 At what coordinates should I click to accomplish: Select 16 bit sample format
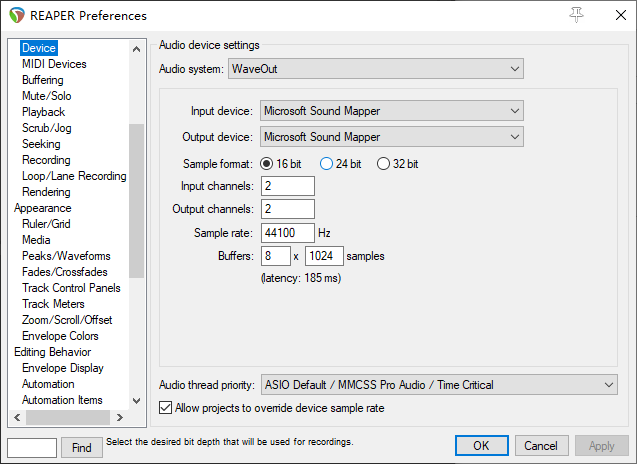click(x=267, y=164)
